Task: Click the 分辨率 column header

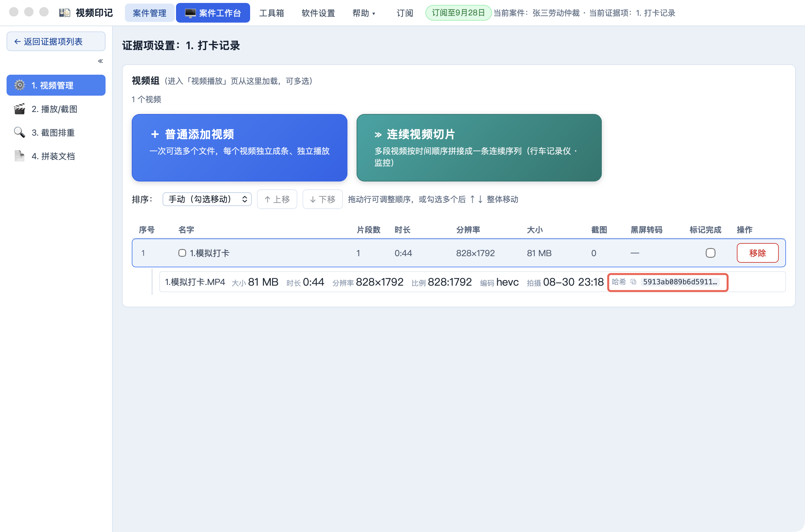Action: (468, 230)
